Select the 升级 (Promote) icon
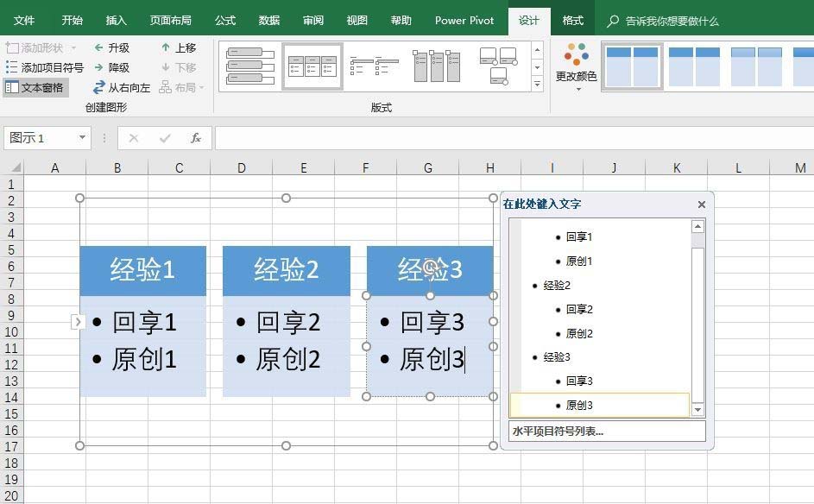This screenshot has height=504, width=814. tap(98, 47)
